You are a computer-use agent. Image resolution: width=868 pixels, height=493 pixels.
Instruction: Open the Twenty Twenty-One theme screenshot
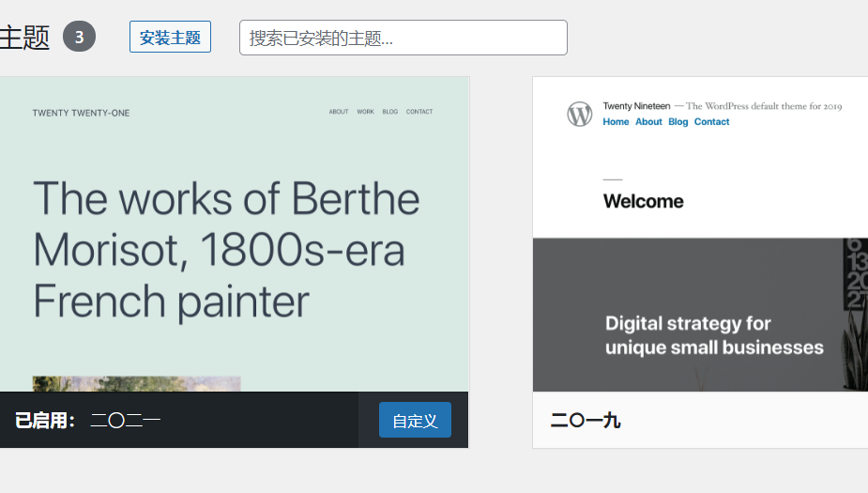(x=235, y=235)
